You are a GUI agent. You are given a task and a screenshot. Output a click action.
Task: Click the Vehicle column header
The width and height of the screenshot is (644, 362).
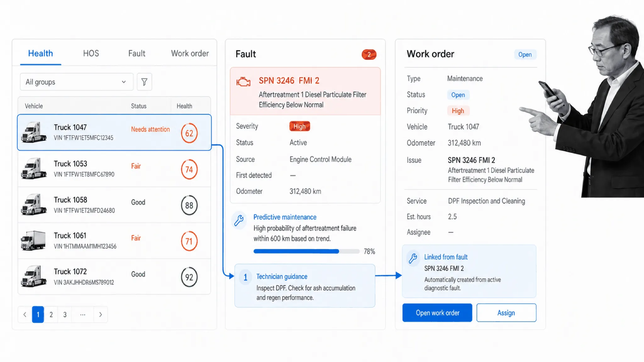34,106
